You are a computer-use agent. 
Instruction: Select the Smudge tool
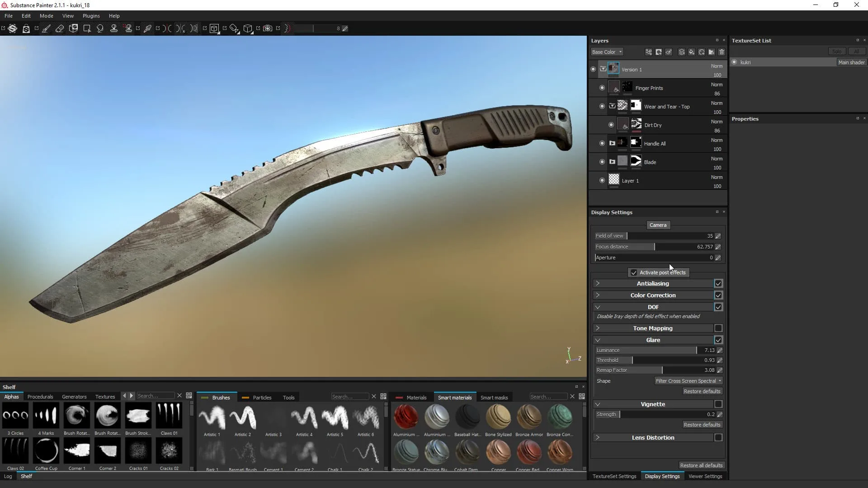click(x=100, y=28)
